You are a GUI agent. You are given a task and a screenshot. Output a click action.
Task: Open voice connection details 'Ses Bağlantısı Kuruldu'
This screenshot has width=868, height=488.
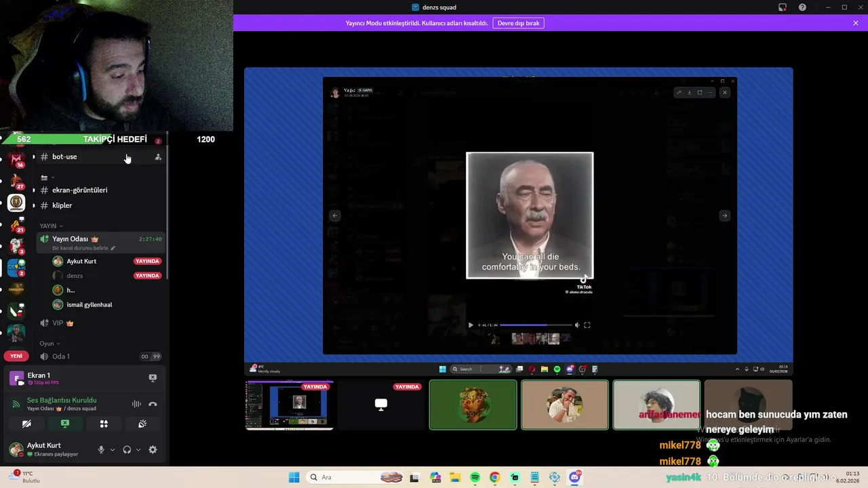pyautogui.click(x=62, y=400)
